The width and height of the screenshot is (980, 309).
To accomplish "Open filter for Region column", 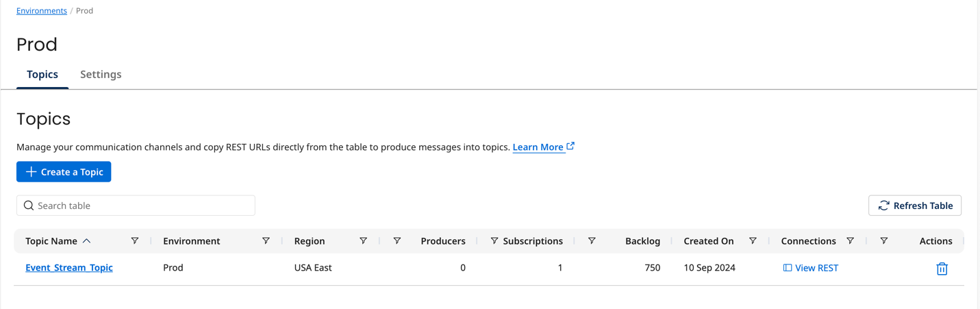I will tap(363, 241).
